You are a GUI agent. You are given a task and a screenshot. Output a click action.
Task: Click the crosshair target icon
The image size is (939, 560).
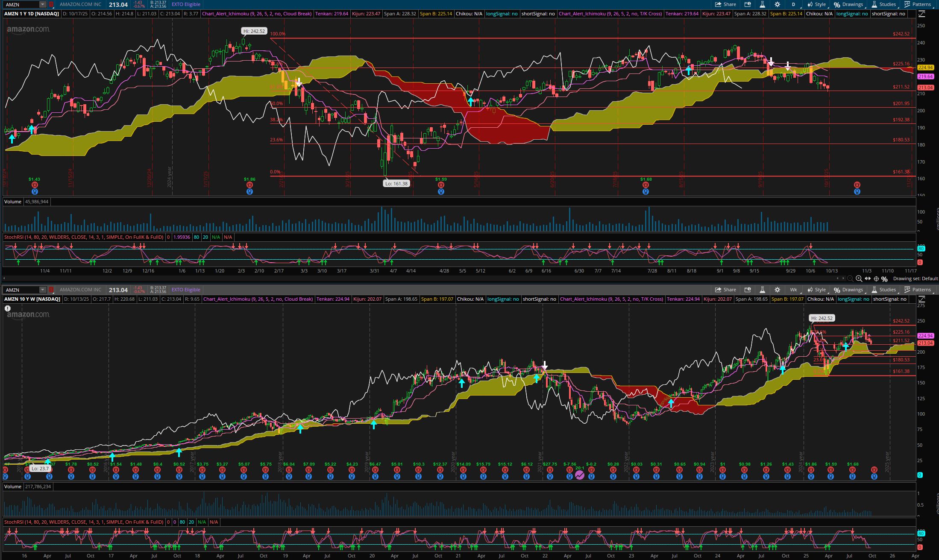[876, 279]
